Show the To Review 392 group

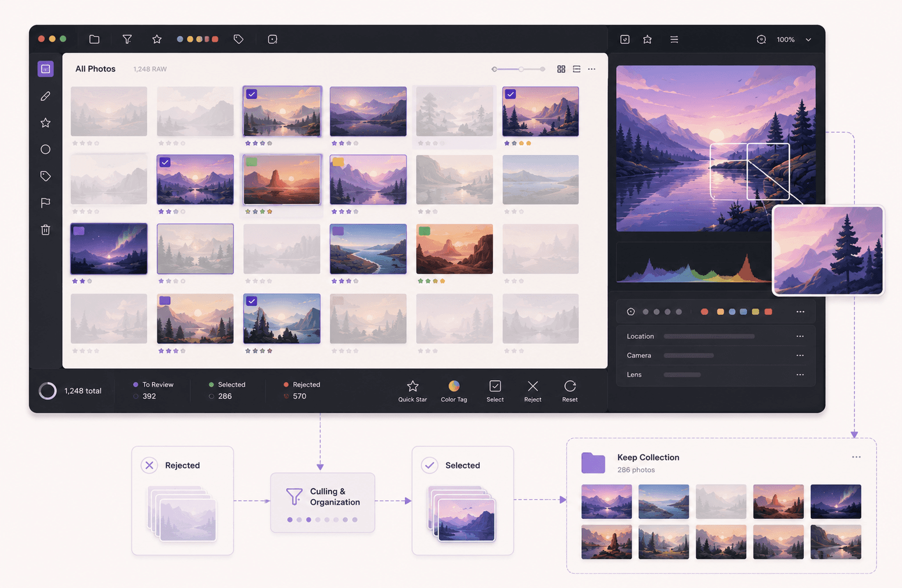click(153, 390)
